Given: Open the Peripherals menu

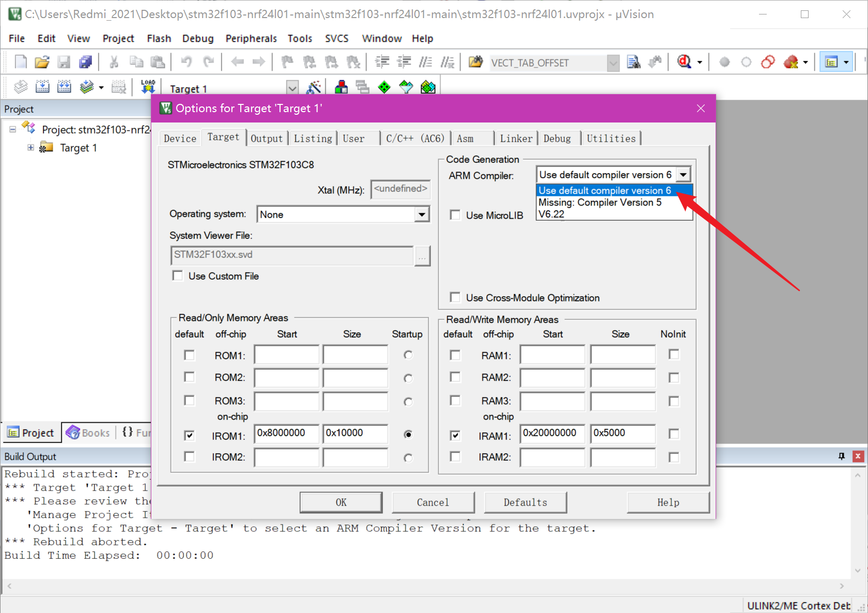Looking at the screenshot, I should (251, 38).
